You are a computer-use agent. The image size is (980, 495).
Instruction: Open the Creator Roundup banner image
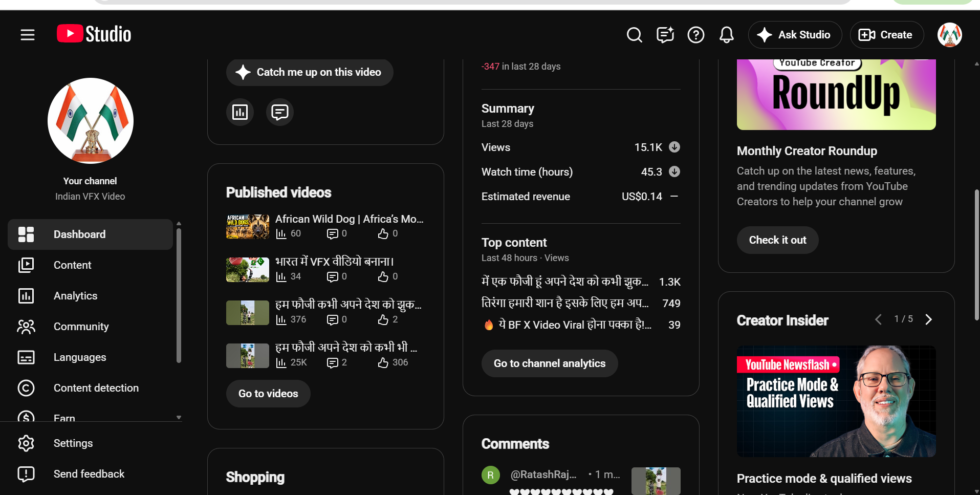point(836,95)
